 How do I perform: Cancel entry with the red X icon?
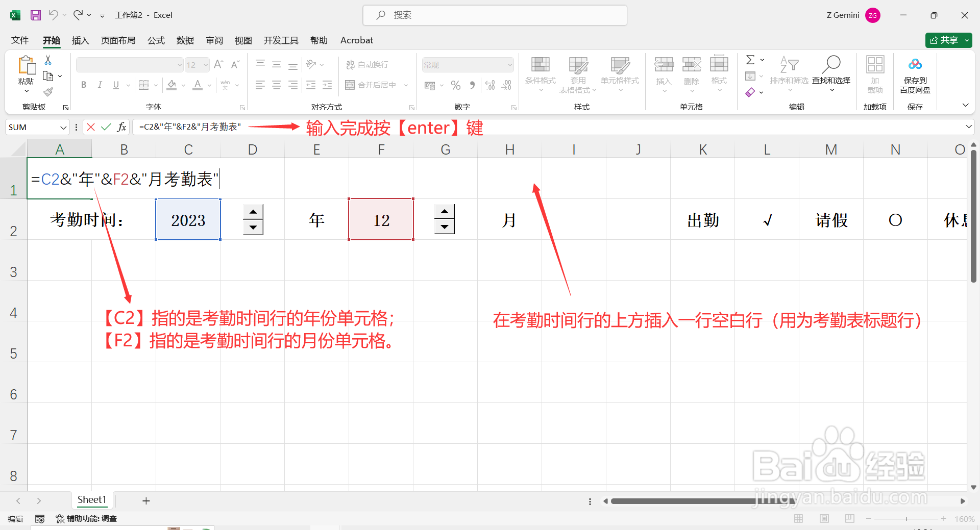click(90, 127)
